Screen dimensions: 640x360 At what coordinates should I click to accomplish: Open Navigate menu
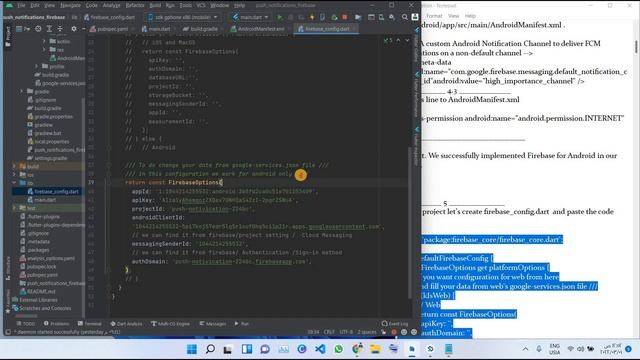70,5
